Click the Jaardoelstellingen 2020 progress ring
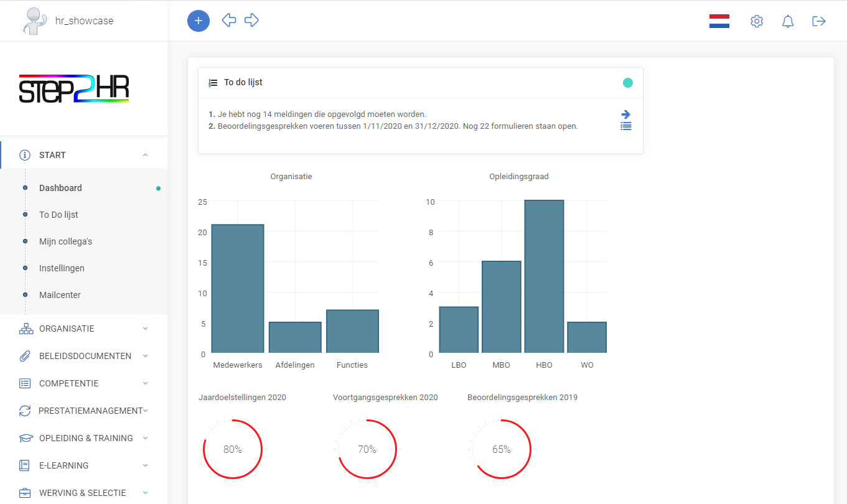 [x=232, y=449]
